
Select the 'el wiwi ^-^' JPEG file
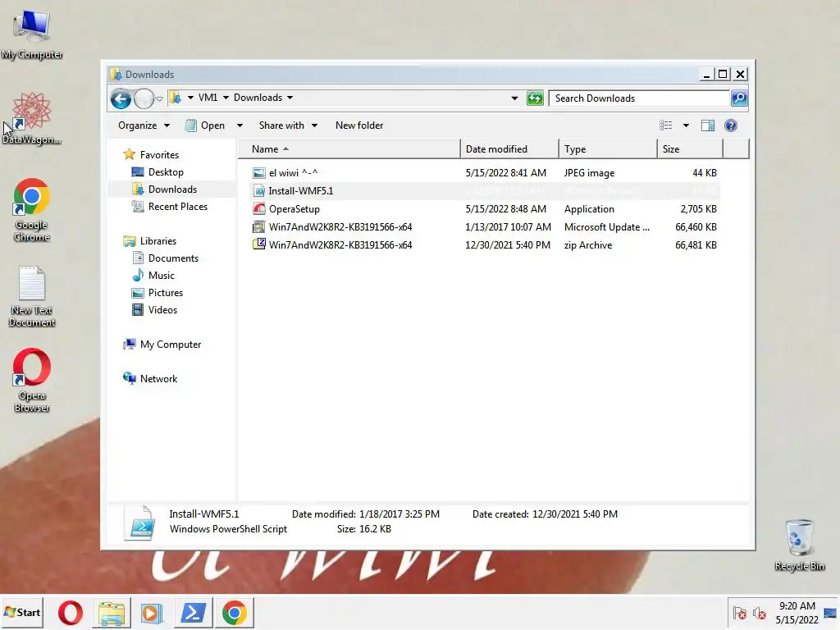485,173
